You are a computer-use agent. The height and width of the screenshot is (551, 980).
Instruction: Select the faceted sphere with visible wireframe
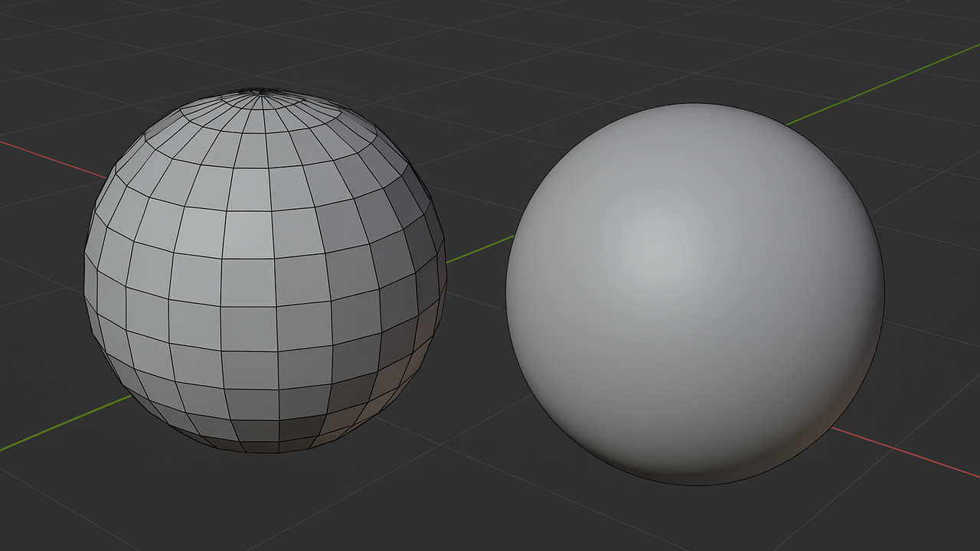(x=265, y=270)
